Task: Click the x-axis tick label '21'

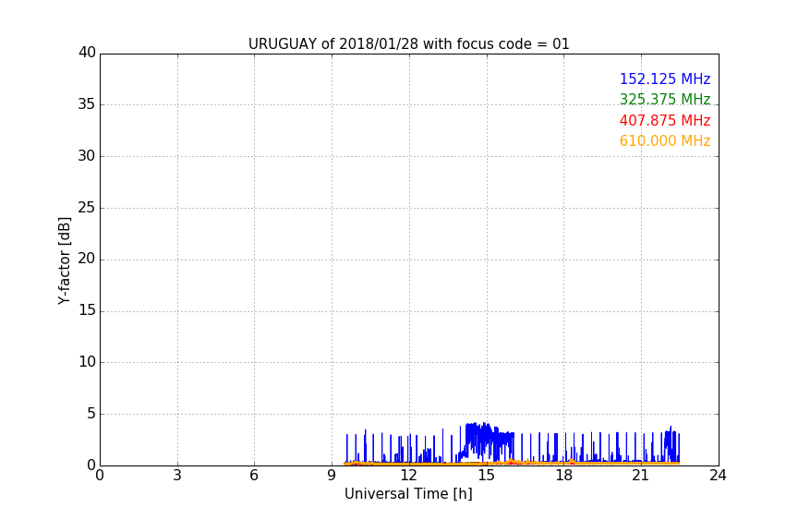Action: [x=641, y=476]
